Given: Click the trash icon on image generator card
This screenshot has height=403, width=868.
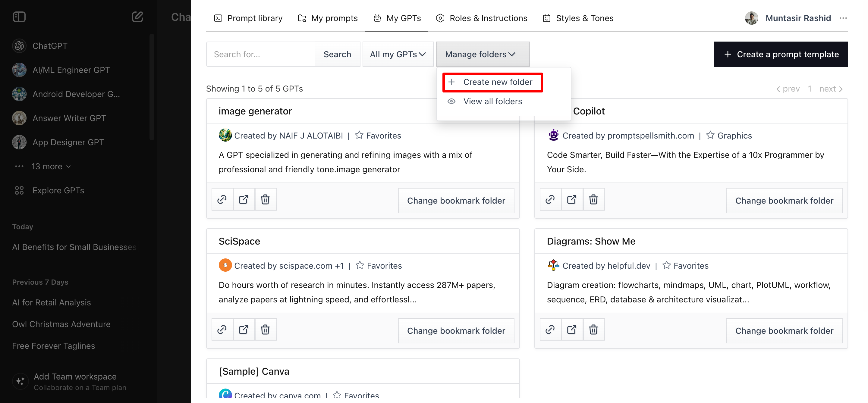Looking at the screenshot, I should pyautogui.click(x=265, y=200).
